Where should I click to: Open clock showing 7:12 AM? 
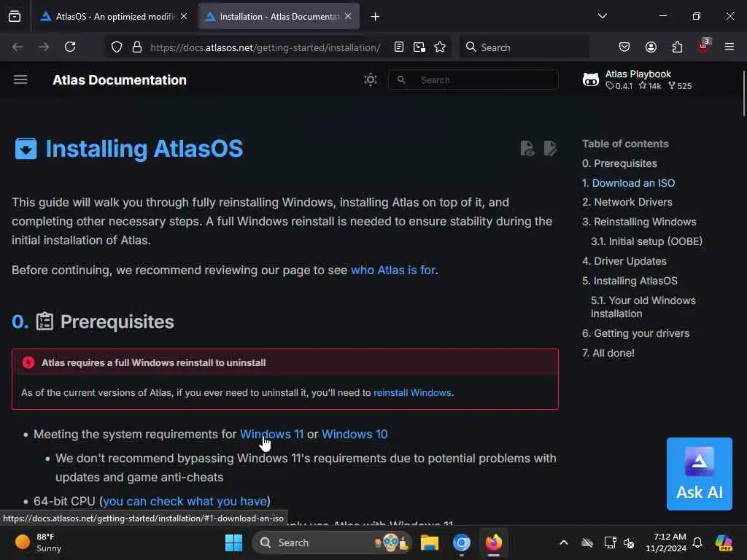(665, 542)
